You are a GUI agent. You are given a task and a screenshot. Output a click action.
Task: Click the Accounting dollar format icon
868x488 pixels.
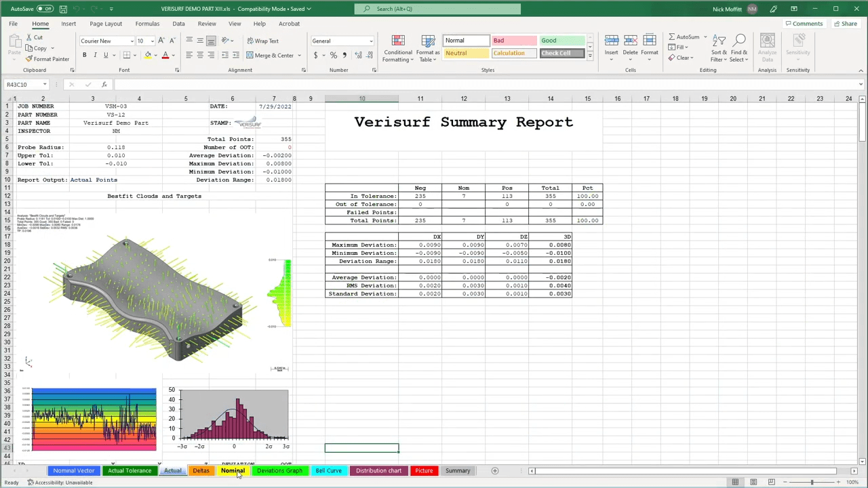pyautogui.click(x=315, y=55)
